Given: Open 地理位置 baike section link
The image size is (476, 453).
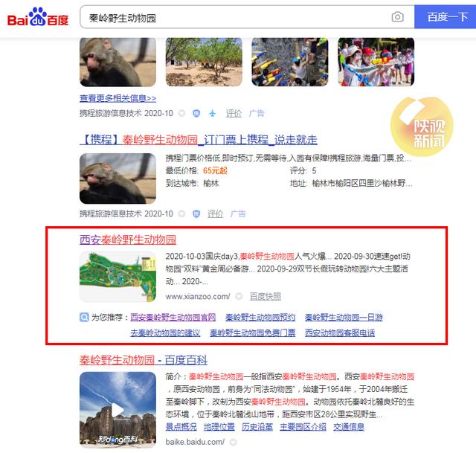Looking at the screenshot, I should tap(219, 427).
